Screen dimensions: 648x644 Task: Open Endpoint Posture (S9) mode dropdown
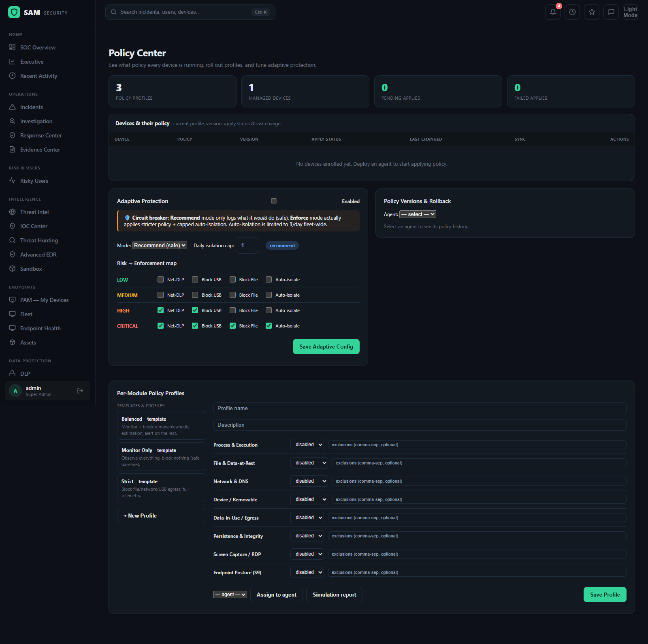click(307, 572)
